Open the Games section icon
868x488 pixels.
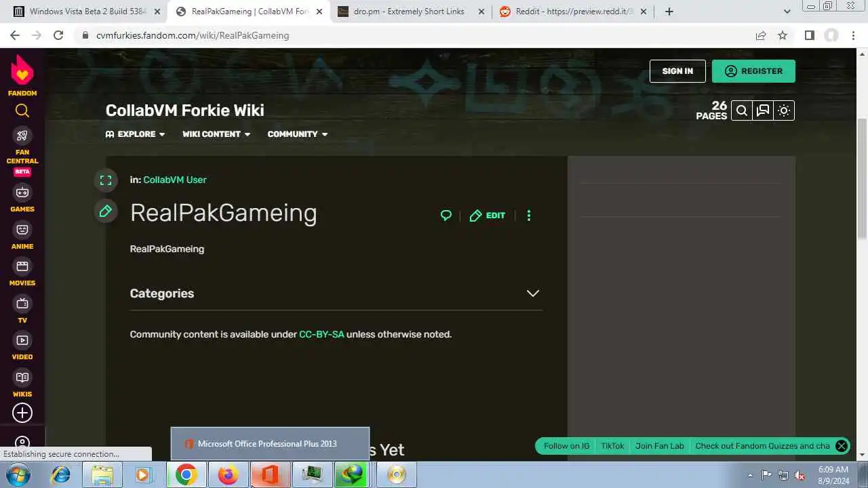(22, 192)
